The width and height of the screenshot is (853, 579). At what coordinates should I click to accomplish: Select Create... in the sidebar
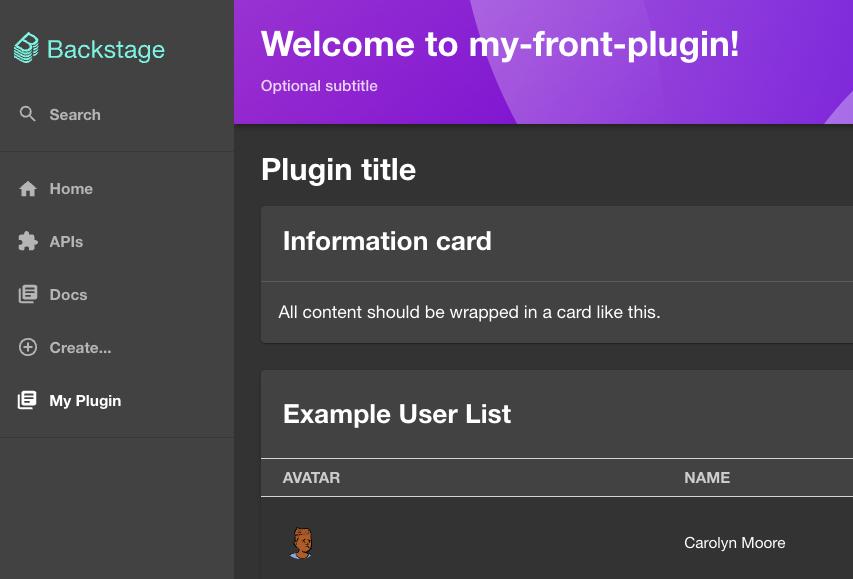tap(80, 348)
